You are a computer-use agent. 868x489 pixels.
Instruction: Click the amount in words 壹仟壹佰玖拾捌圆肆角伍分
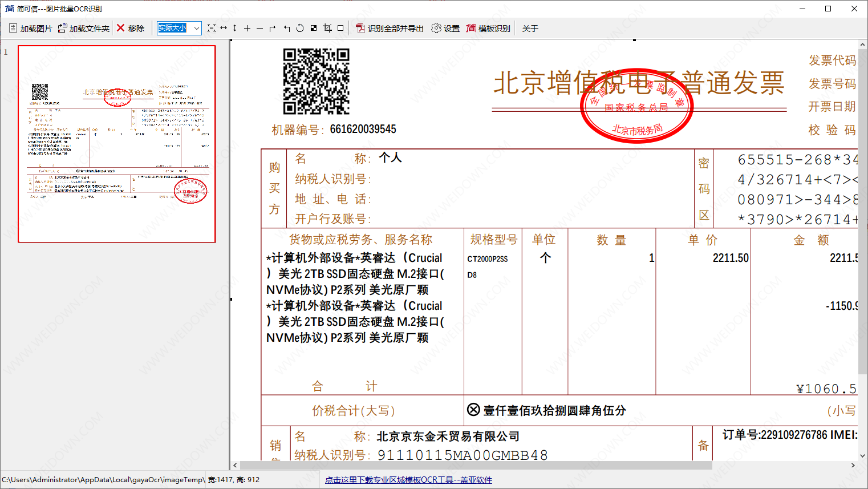[555, 410]
